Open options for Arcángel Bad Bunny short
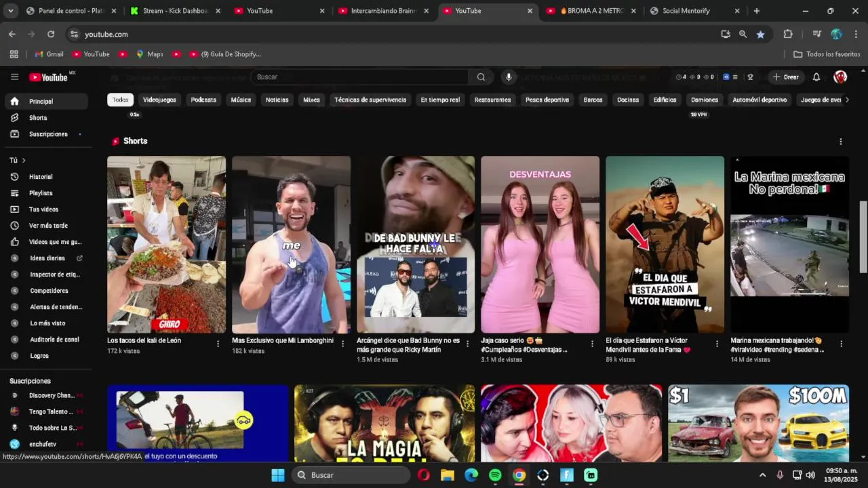868x488 pixels. pyautogui.click(x=467, y=344)
